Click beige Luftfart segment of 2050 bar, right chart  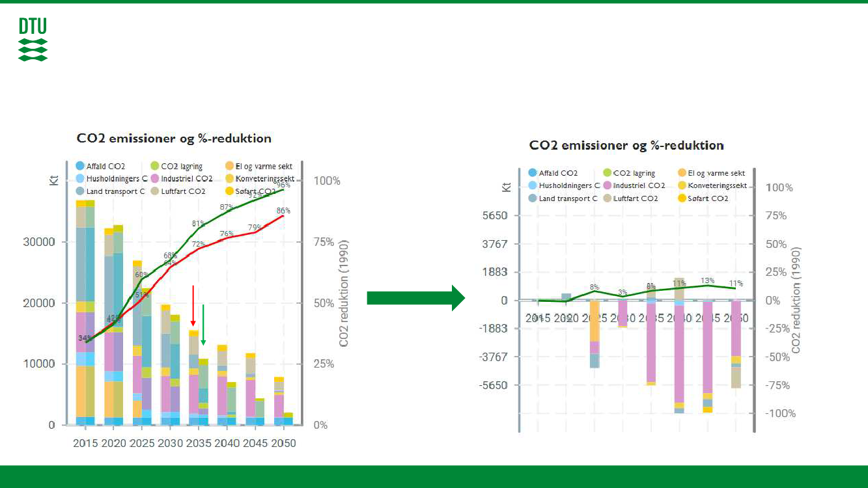point(736,377)
